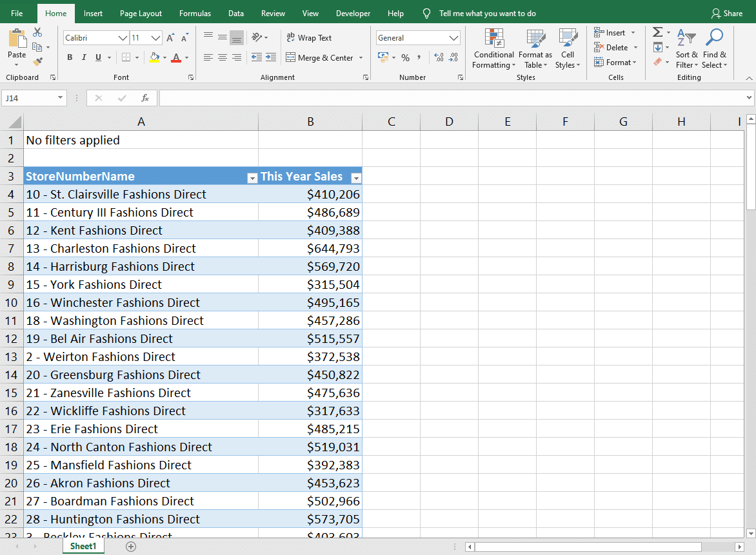Open the filter menu for StoreNumberName
The width and height of the screenshot is (756, 555).
pos(252,178)
